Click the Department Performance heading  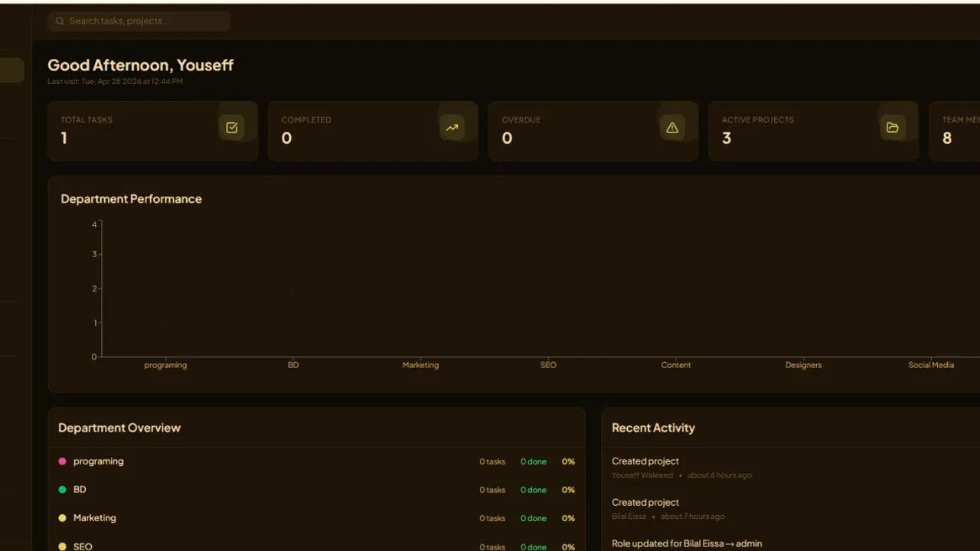tap(131, 199)
